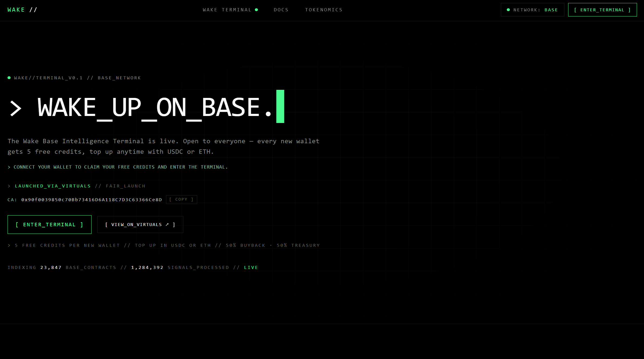This screenshot has height=359, width=644.
Task: Click the Connect Your Wallet prompt line
Action: (118, 167)
